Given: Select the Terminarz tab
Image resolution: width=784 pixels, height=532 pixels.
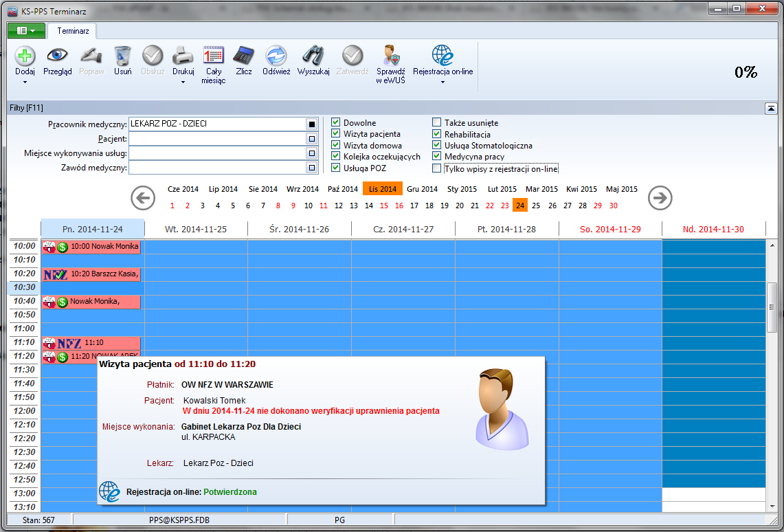Looking at the screenshot, I should [x=72, y=31].
